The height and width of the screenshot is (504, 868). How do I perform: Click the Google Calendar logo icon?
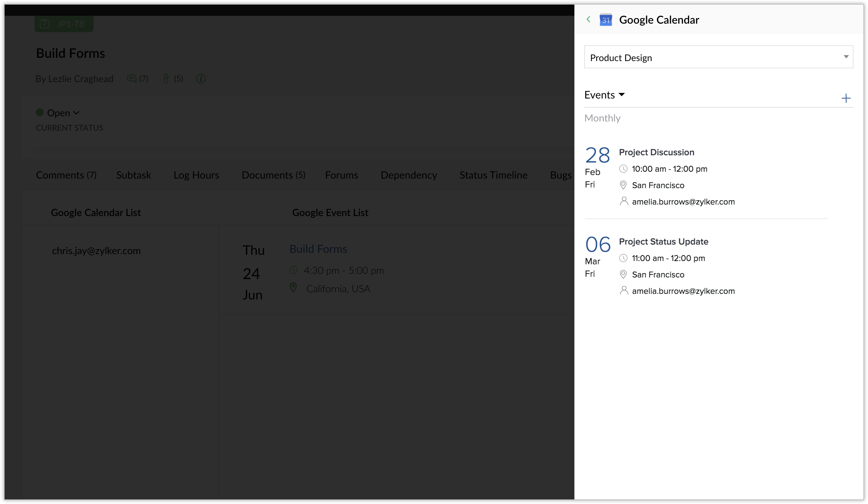[606, 20]
